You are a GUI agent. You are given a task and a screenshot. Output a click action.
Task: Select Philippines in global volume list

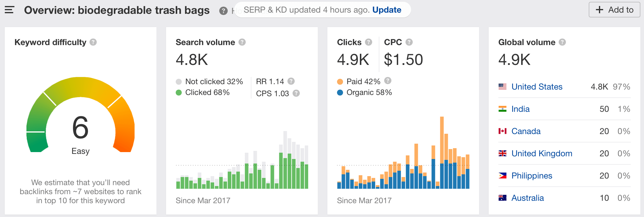point(532,176)
